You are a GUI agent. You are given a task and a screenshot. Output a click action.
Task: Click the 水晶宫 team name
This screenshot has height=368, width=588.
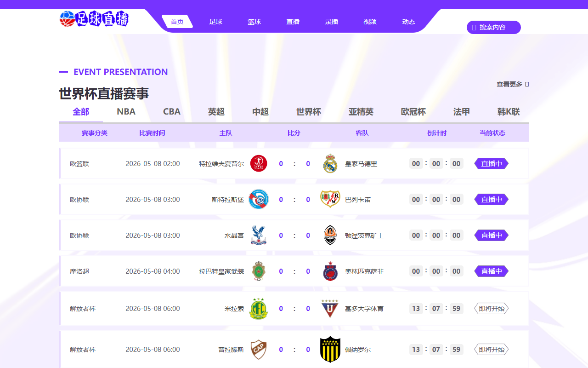click(234, 236)
